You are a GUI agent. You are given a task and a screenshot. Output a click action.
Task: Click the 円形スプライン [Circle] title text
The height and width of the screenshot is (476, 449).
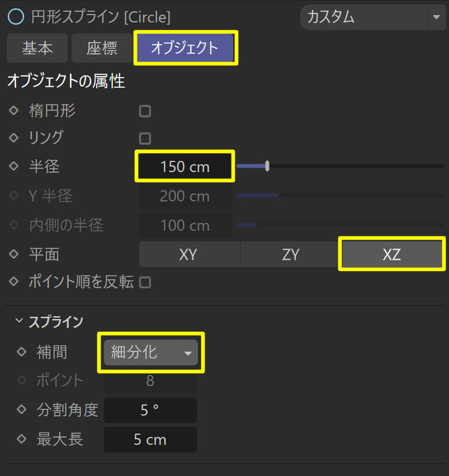(x=101, y=17)
